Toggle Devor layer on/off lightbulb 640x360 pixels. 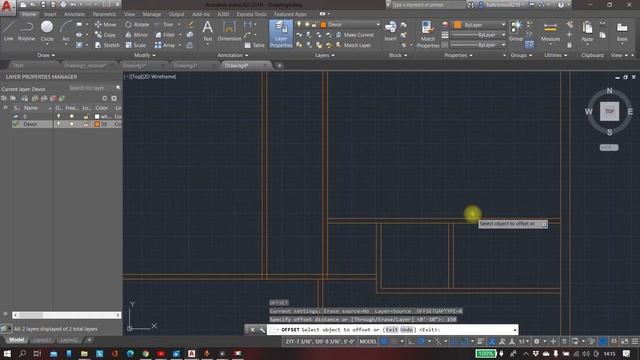pos(59,124)
